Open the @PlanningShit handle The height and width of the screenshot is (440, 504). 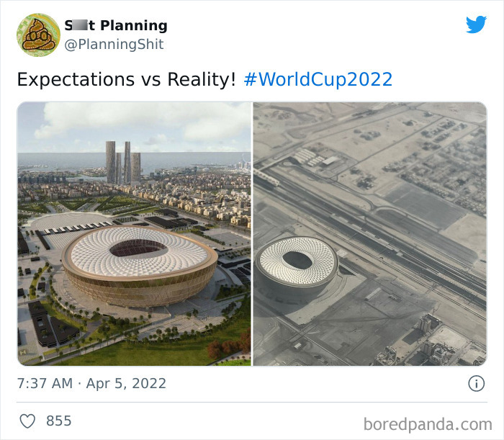(x=114, y=44)
